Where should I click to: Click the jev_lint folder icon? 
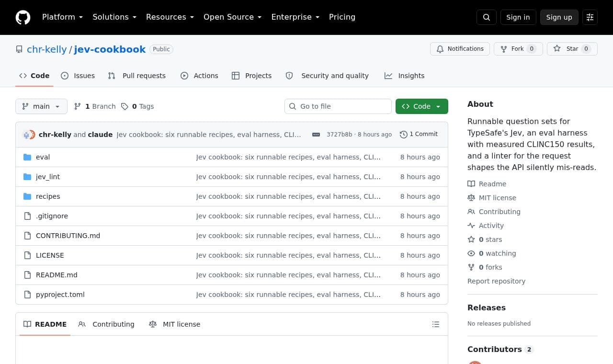27,177
